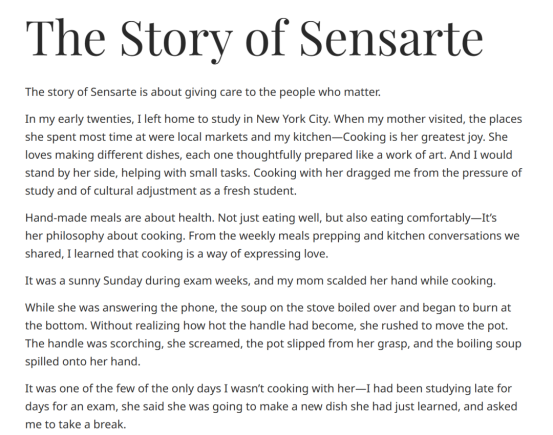Image resolution: width=553 pixels, height=435 pixels.
Task: Click the text Cooking is her greatest joy
Action: tap(414, 137)
